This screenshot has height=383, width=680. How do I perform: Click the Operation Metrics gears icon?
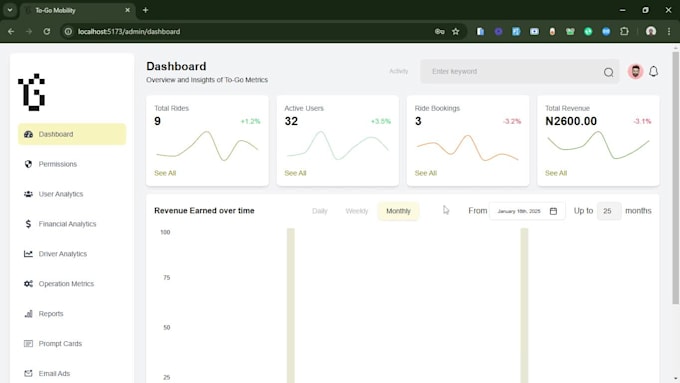[x=28, y=284]
